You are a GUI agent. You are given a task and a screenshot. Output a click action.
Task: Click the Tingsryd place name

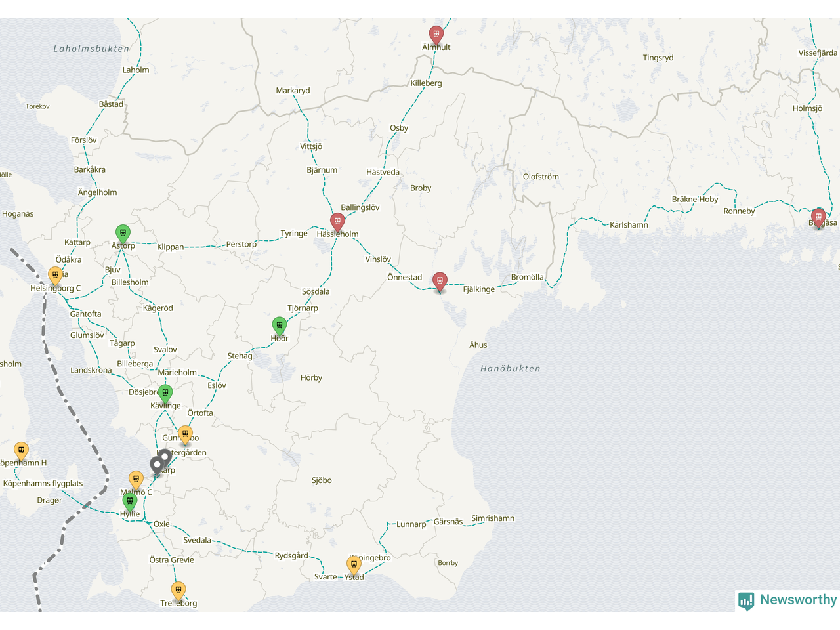point(658,58)
